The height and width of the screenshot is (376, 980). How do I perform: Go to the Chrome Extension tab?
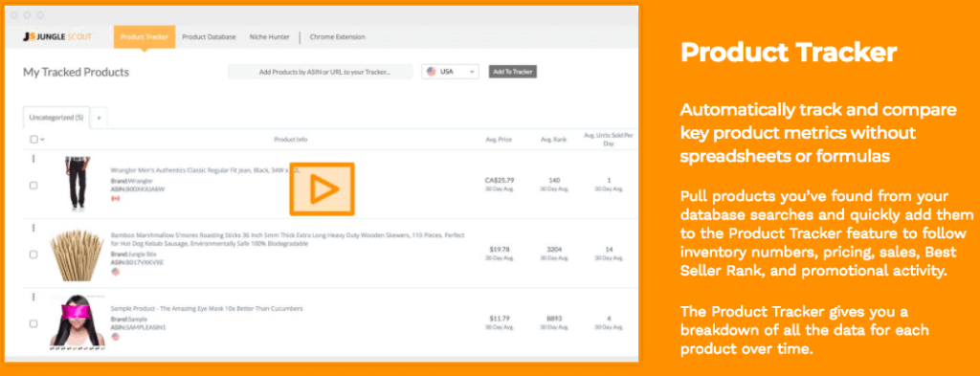click(x=338, y=37)
